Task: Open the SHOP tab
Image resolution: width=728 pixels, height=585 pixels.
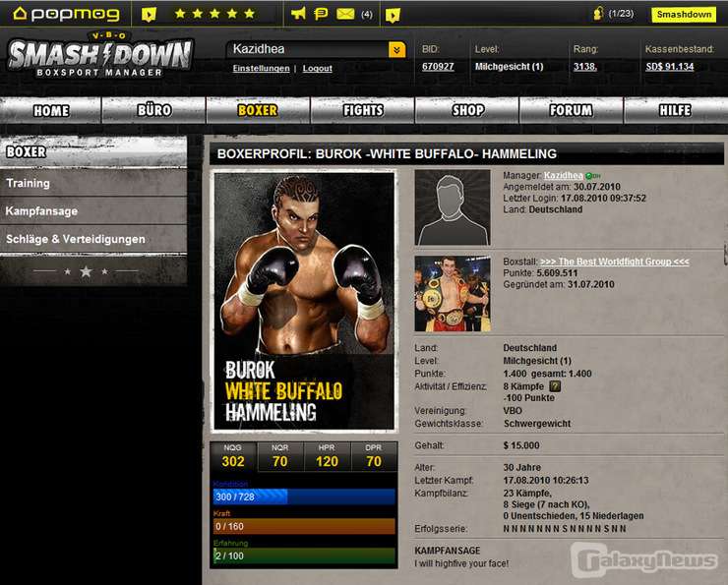Action: (x=467, y=110)
